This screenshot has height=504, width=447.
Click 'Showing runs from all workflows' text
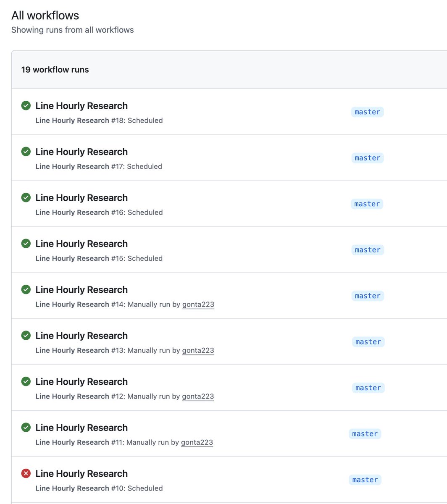coord(73,30)
